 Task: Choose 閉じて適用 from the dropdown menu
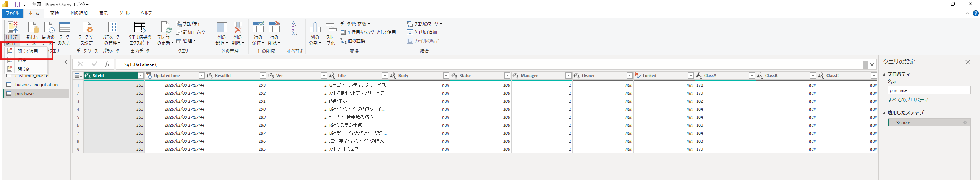coord(28,51)
